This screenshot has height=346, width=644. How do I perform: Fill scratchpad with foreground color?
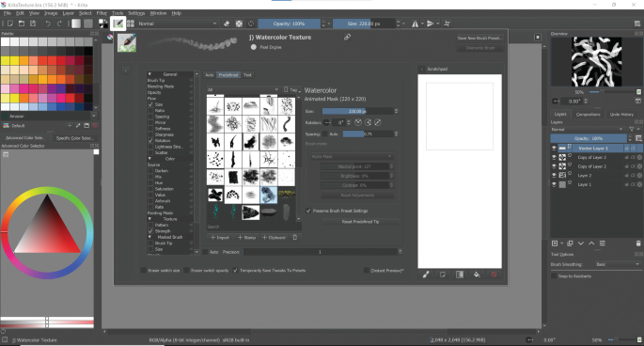point(477,275)
